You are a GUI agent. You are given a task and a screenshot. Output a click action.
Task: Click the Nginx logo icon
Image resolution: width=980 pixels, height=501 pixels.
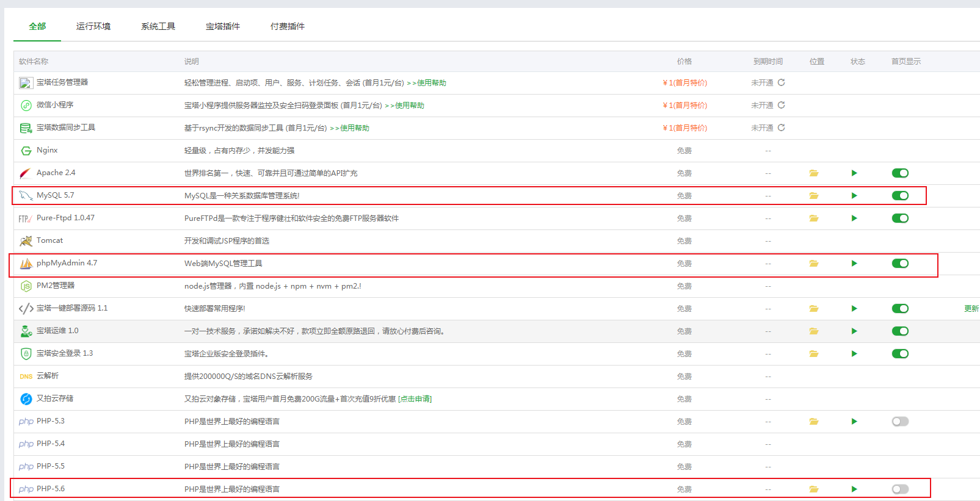pyautogui.click(x=26, y=151)
